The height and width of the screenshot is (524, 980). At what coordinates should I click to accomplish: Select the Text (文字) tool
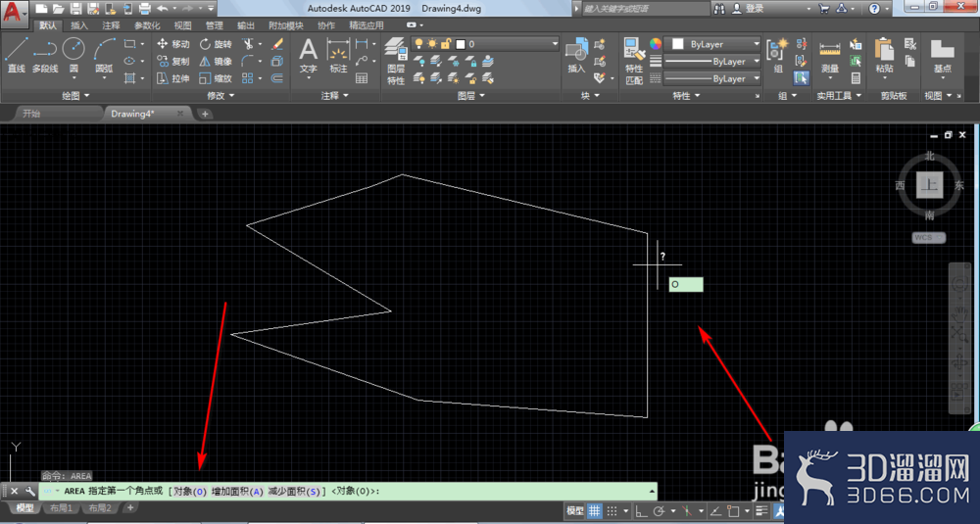pyautogui.click(x=308, y=55)
